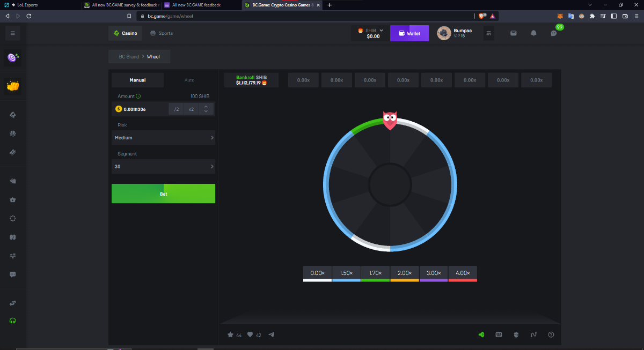The height and width of the screenshot is (350, 644).
Task: Click the green headset support icon
Action: (x=13, y=321)
